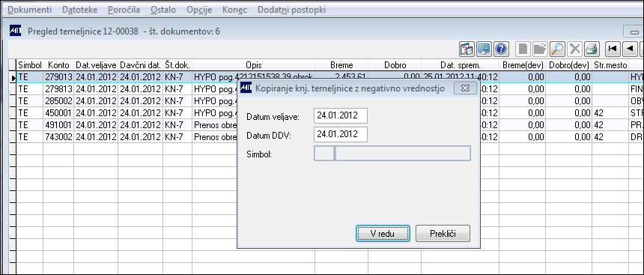Viewport: 644px width, 275px height.
Task: Click the remote support monitor icon
Action: 484,49
